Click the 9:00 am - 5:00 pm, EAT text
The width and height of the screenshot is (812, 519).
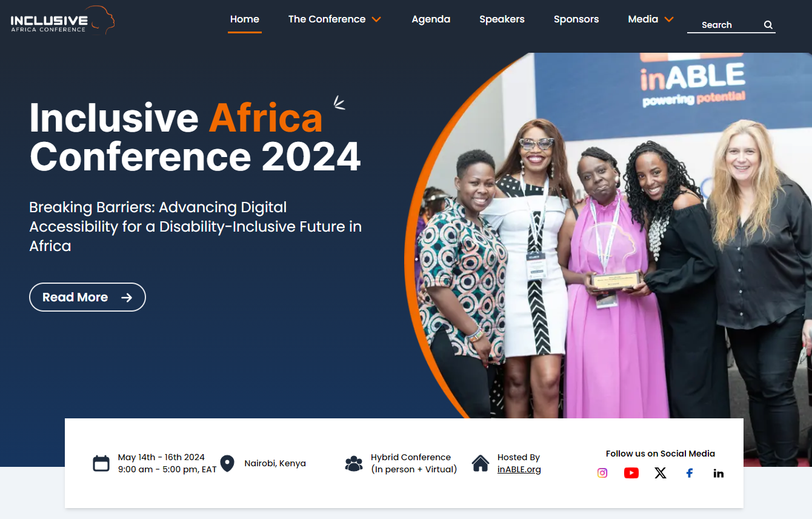point(167,469)
